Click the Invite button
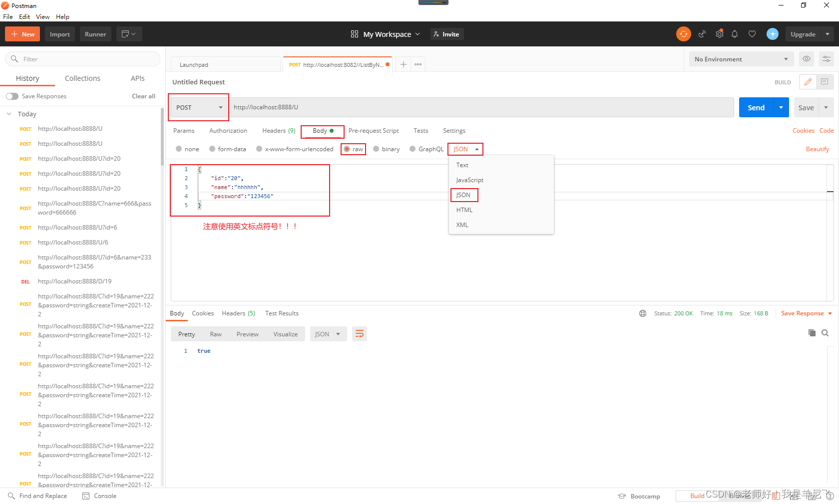The height and width of the screenshot is (504, 839). coord(447,34)
